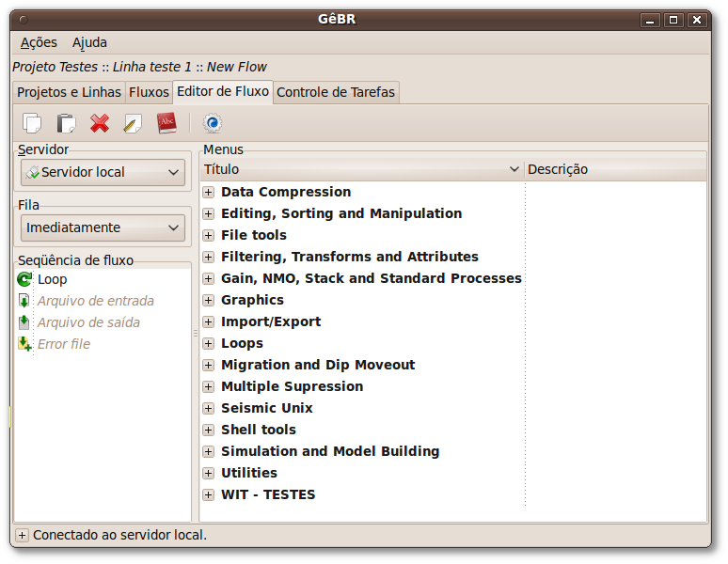Click the Arquivo de saída file icon
This screenshot has height=564, width=728.
coord(24,322)
